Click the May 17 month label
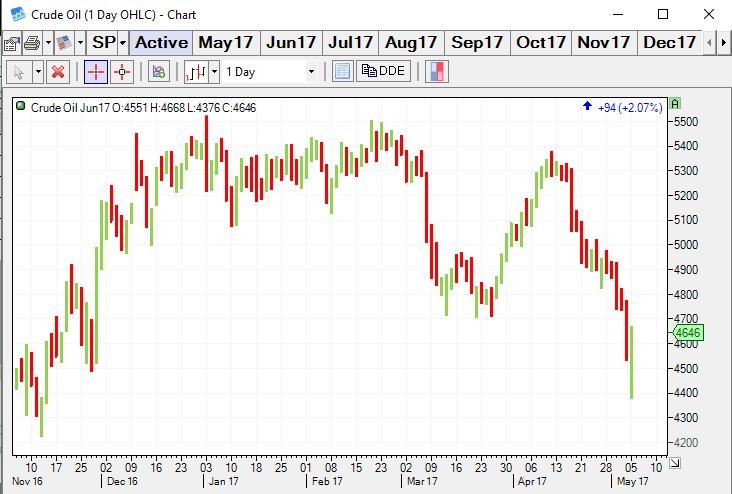 point(633,481)
